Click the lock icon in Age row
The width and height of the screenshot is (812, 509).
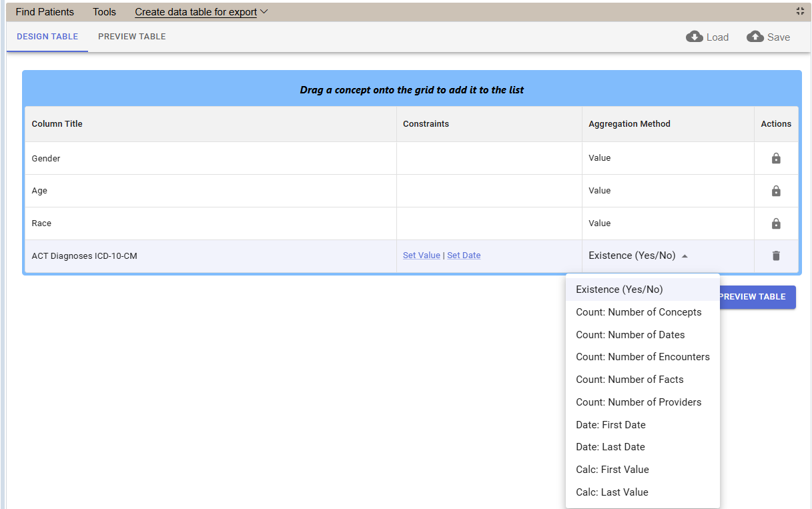tap(776, 191)
